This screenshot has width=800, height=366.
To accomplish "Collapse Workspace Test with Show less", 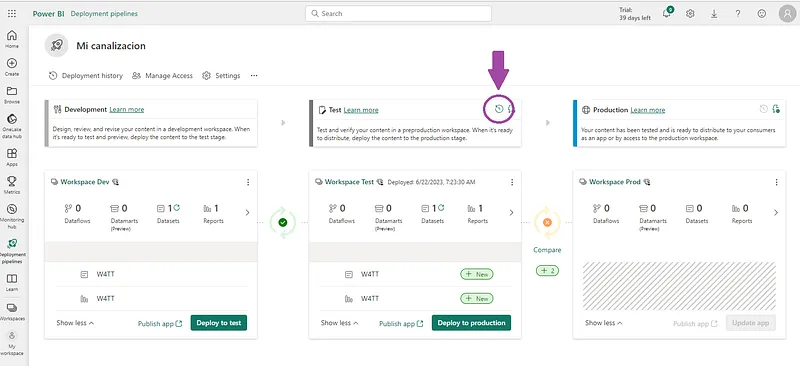I will coord(339,323).
